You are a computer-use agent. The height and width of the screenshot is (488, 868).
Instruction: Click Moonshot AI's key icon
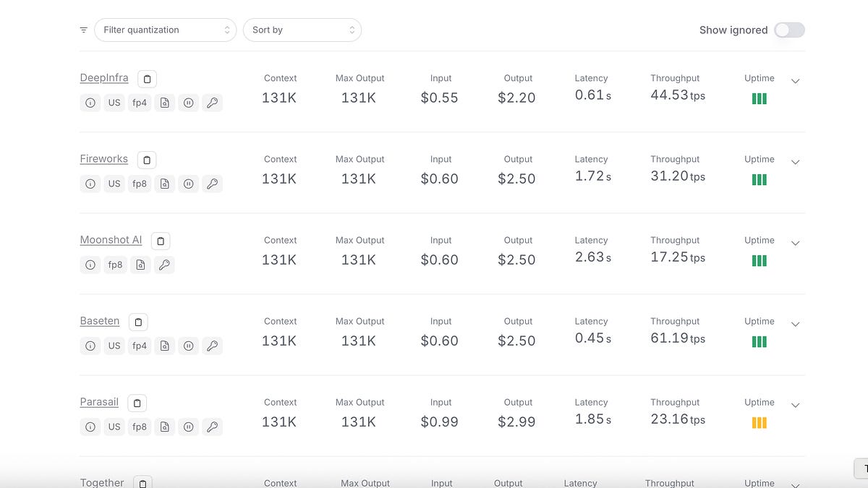coord(164,265)
